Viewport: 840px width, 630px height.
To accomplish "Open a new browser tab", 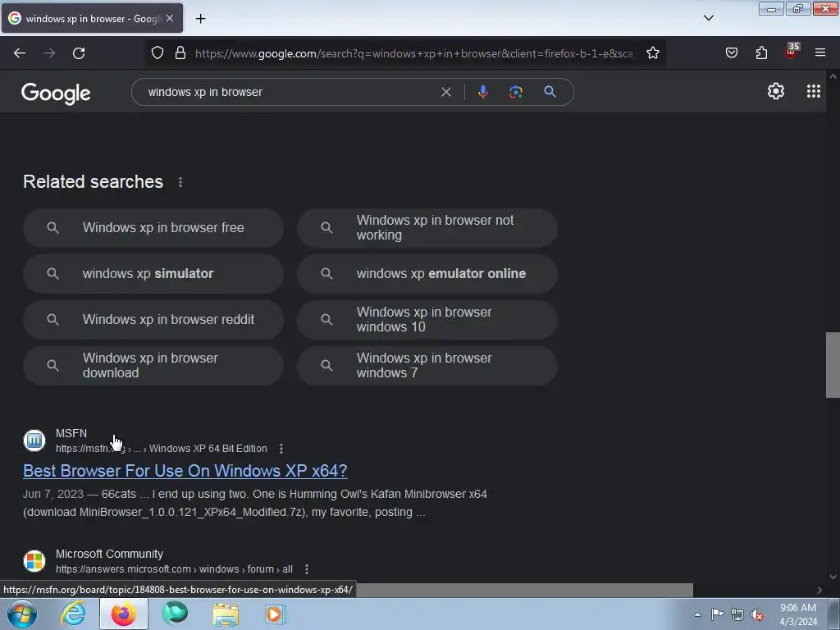I will point(200,19).
